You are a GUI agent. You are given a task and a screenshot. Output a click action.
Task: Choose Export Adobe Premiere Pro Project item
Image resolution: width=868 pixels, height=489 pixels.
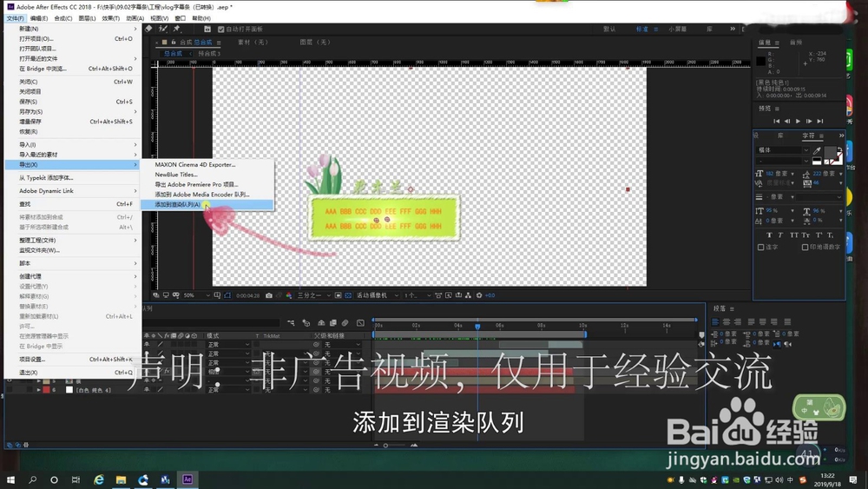[x=207, y=185]
